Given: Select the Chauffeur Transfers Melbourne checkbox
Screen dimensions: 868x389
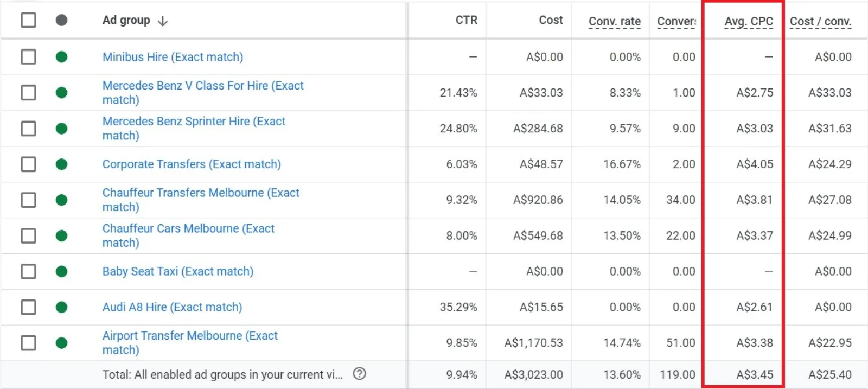Looking at the screenshot, I should [28, 200].
